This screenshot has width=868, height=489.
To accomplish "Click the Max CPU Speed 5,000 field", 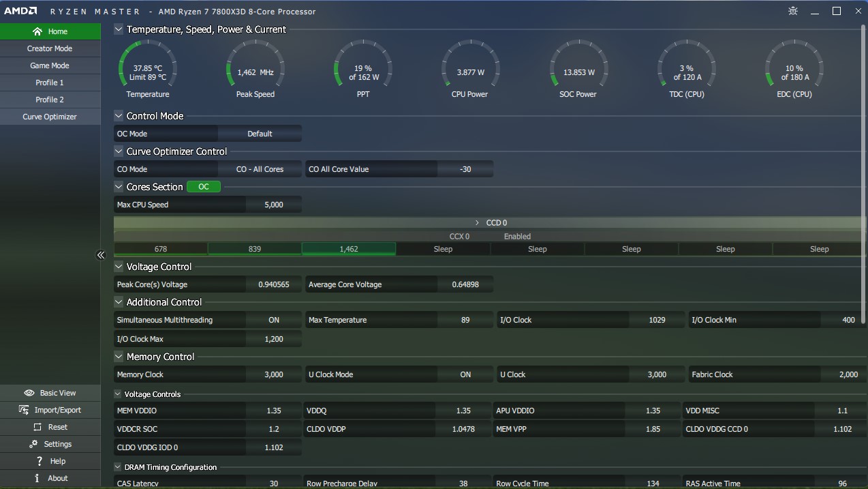I will (x=273, y=205).
